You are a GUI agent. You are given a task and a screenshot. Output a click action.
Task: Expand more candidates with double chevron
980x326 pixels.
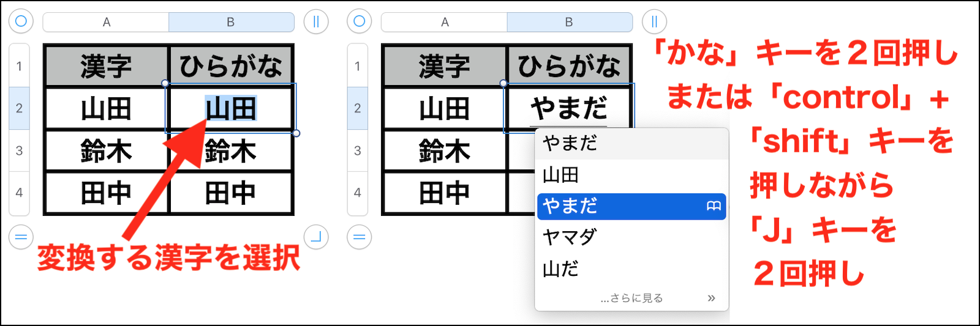click(x=711, y=298)
